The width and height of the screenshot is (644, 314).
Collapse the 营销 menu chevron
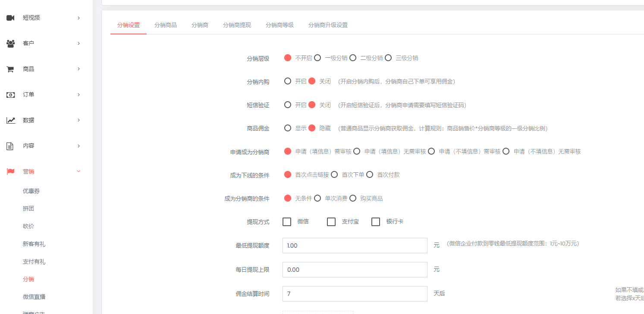pos(79,171)
